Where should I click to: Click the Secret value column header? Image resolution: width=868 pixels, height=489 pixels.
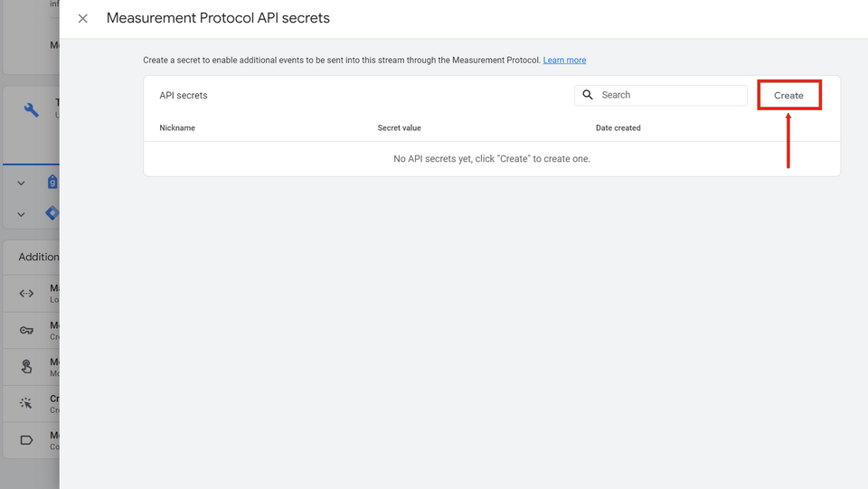coord(399,128)
